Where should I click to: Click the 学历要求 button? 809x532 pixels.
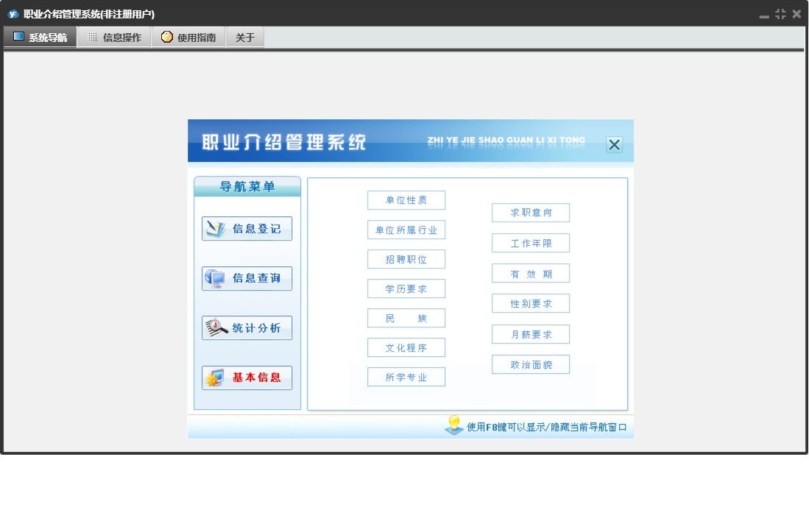pos(406,288)
